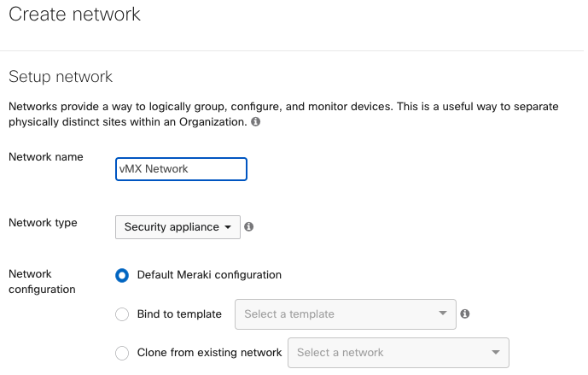Click Default Meraki configuration label

[209, 275]
